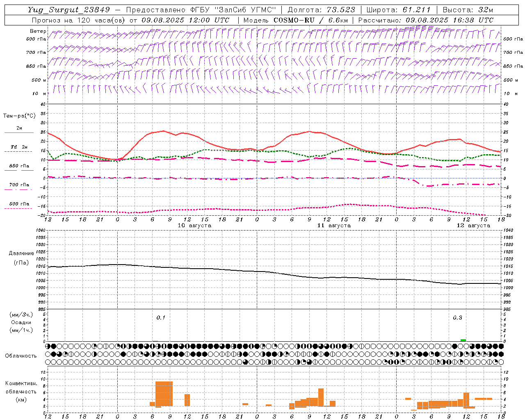Click the Тем-ра(°C) axis title
This screenshot has height=420, width=525.
(x=19, y=116)
